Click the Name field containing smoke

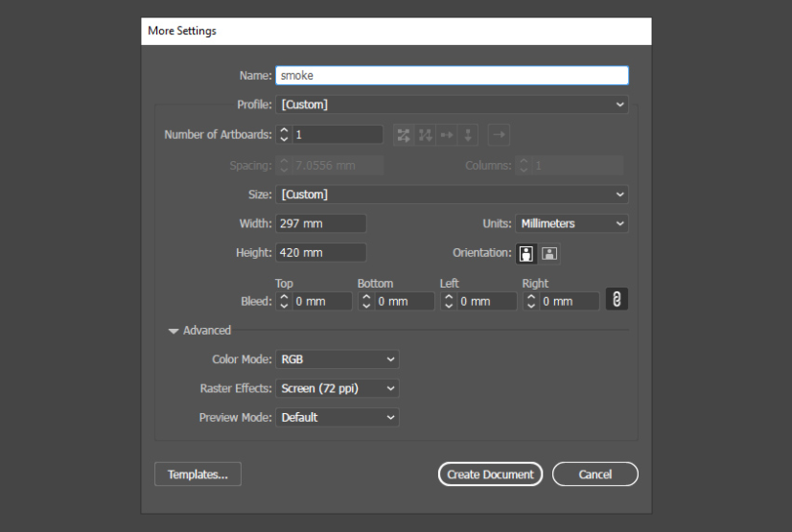(452, 75)
